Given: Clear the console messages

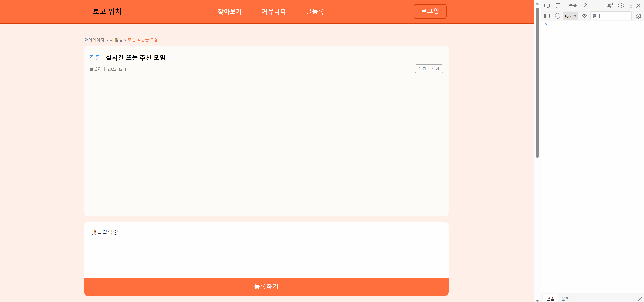Looking at the screenshot, I should [x=558, y=16].
